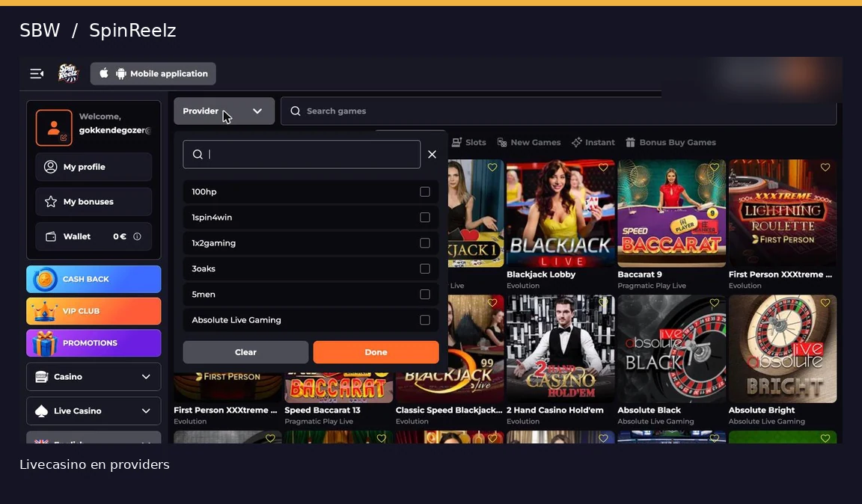Open the 2 Hand Casino Hold'em thumbnail
The height and width of the screenshot is (504, 862).
pos(560,349)
